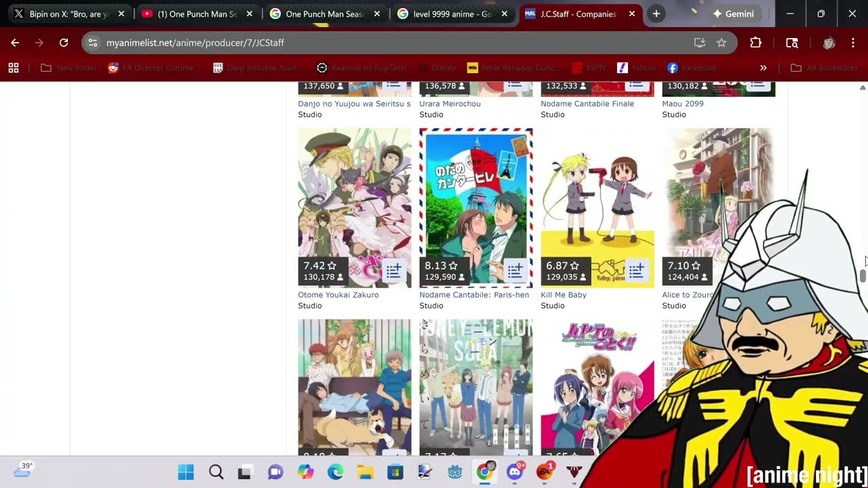
Task: Open Nodame Cantabile Finale link
Action: 587,104
